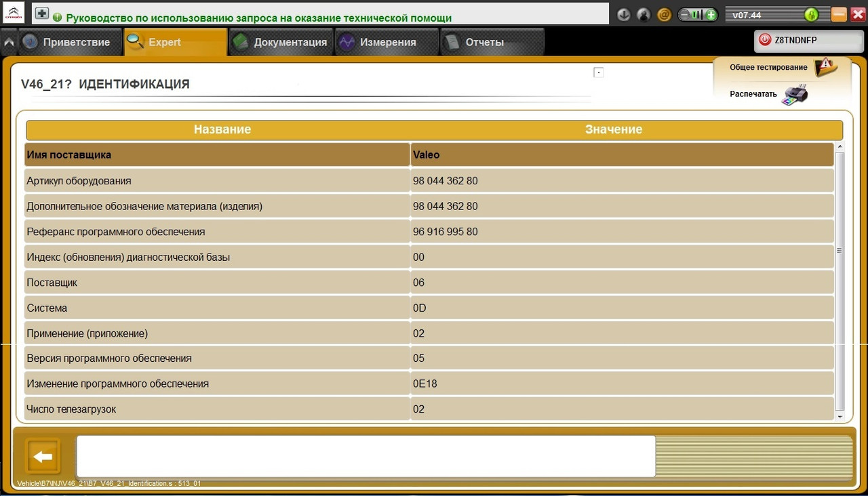Viewport: 868px width, 496px height.
Task: Click the Общее тестирование button
Action: [783, 67]
